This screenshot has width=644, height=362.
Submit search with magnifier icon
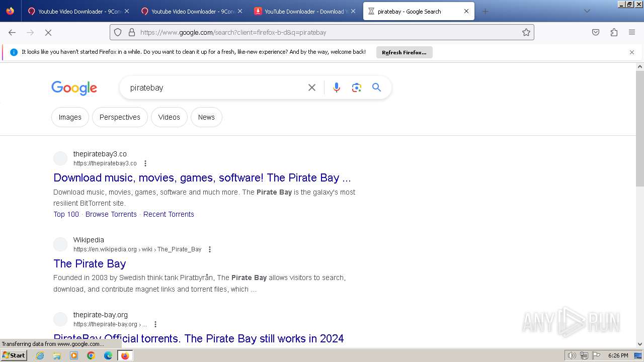(376, 87)
